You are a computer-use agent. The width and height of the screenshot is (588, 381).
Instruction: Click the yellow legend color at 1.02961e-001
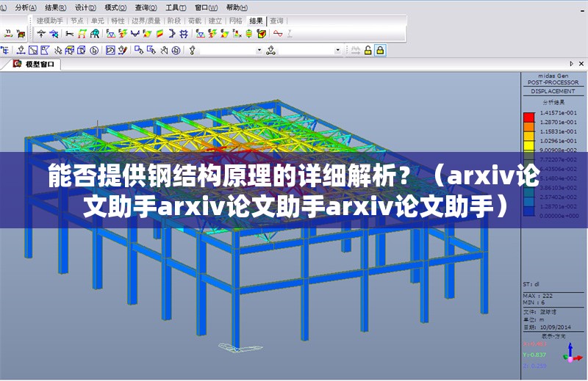click(x=528, y=139)
